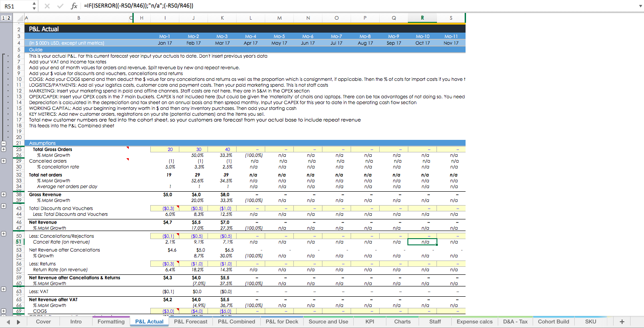Click the 9,1% Cancel Rate cell
Image resolution: width=644 pixels, height=328 pixels.
click(x=193, y=242)
